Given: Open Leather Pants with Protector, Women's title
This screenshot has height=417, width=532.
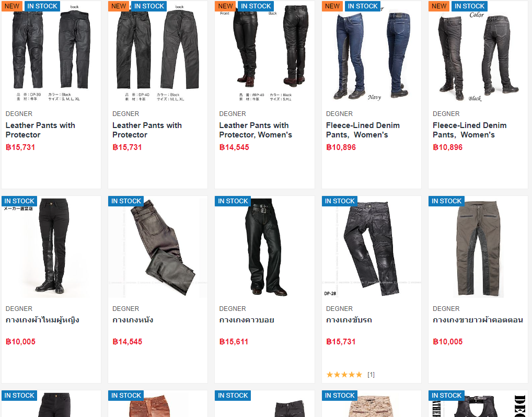Looking at the screenshot, I should [256, 130].
